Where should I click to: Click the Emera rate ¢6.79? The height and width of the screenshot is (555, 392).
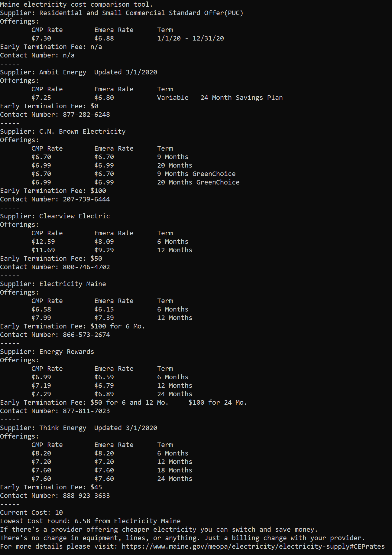pos(104,386)
